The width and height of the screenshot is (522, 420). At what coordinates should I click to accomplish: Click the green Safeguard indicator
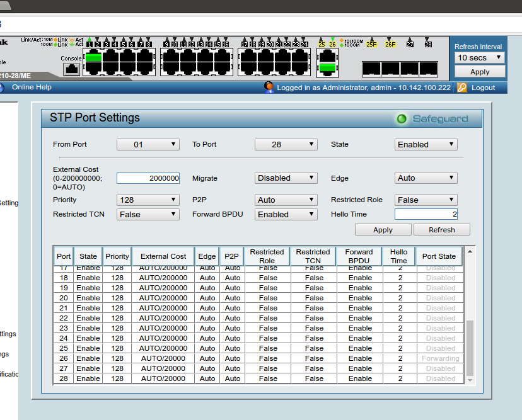click(x=402, y=119)
